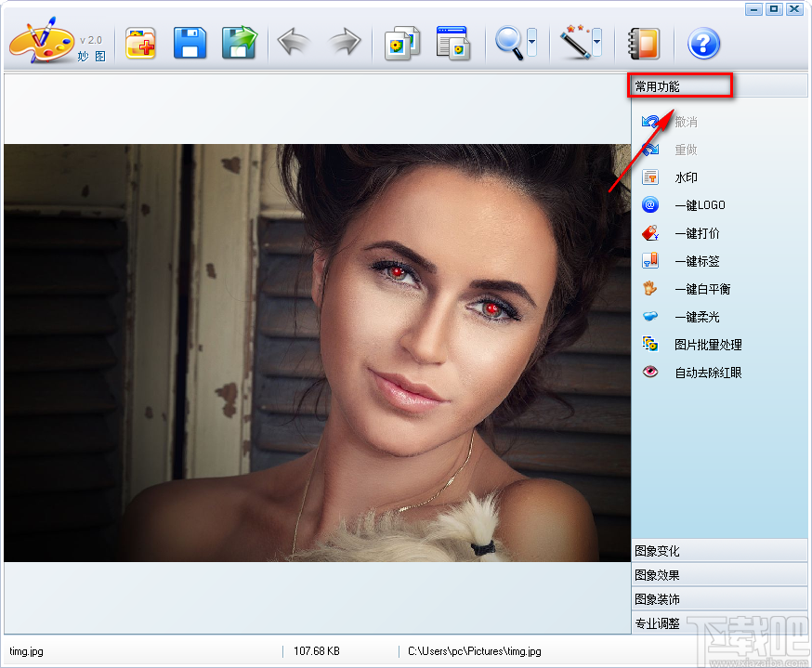This screenshot has width=812, height=668.
Task: Expand the 图象效果 section
Action: [719, 575]
